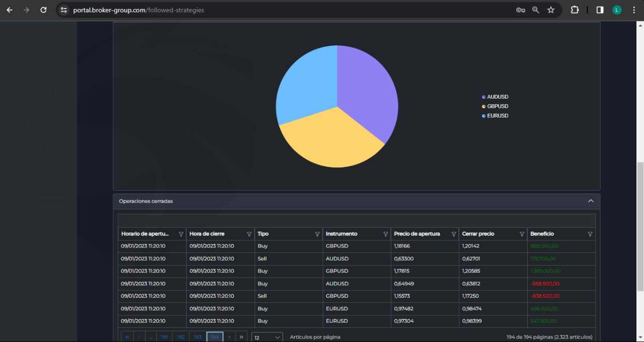Click the browser address bar URL
644x342 pixels.
pos(138,10)
